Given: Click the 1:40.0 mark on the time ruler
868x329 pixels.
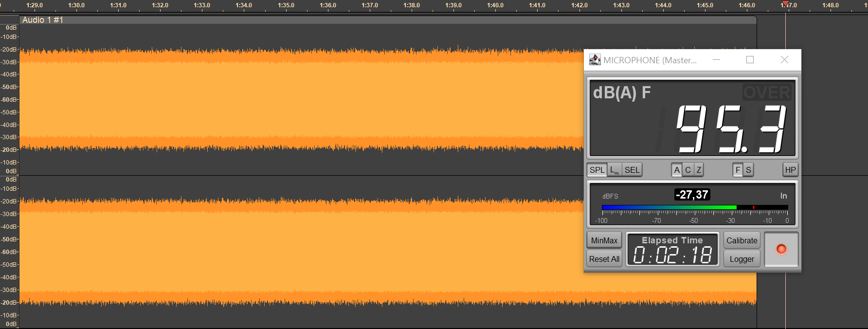Looking at the screenshot, I should 495,5.
